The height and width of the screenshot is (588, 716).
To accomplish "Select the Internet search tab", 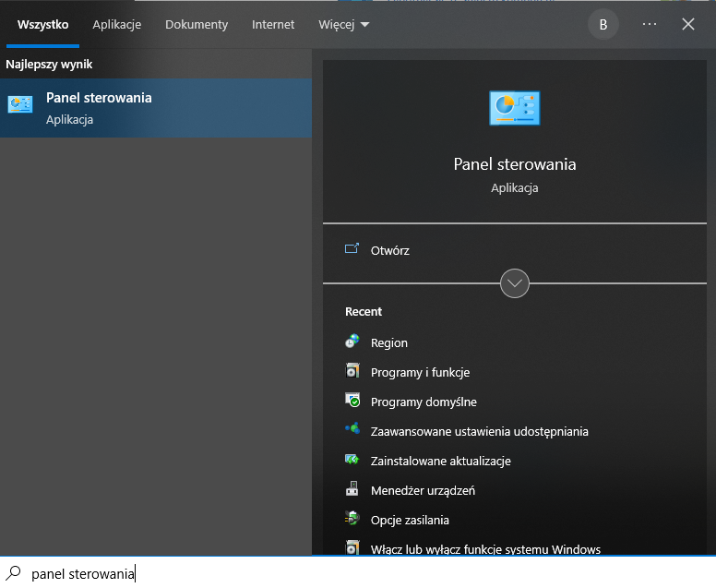I will [x=273, y=25].
